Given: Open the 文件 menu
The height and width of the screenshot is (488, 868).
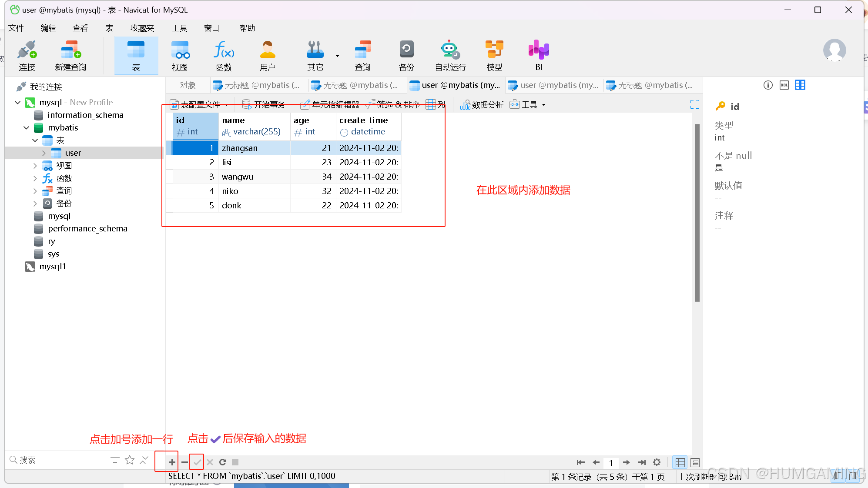Looking at the screenshot, I should click(16, 28).
